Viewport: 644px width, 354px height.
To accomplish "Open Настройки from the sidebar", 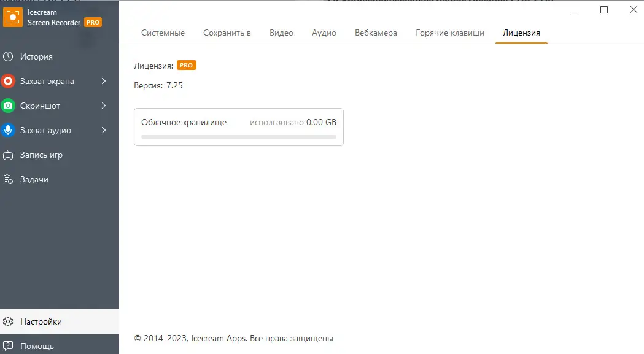I will (41, 321).
